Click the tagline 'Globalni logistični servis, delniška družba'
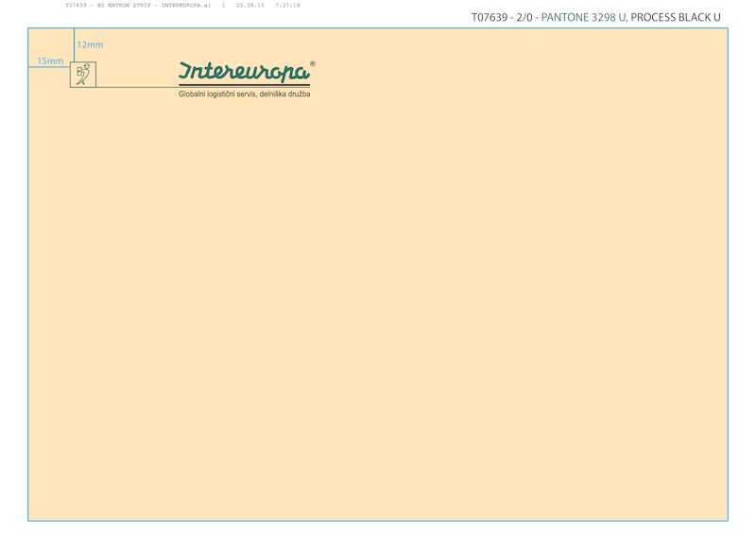 [x=244, y=94]
